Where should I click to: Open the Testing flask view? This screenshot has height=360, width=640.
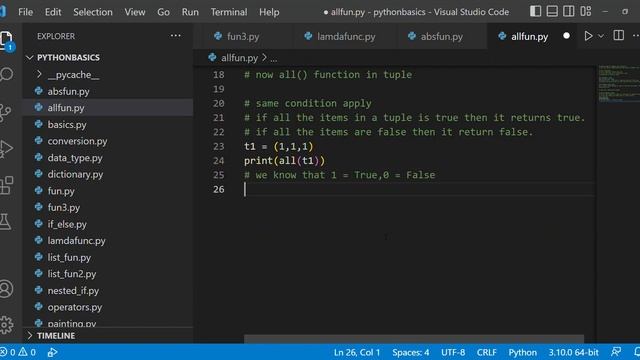point(5,222)
